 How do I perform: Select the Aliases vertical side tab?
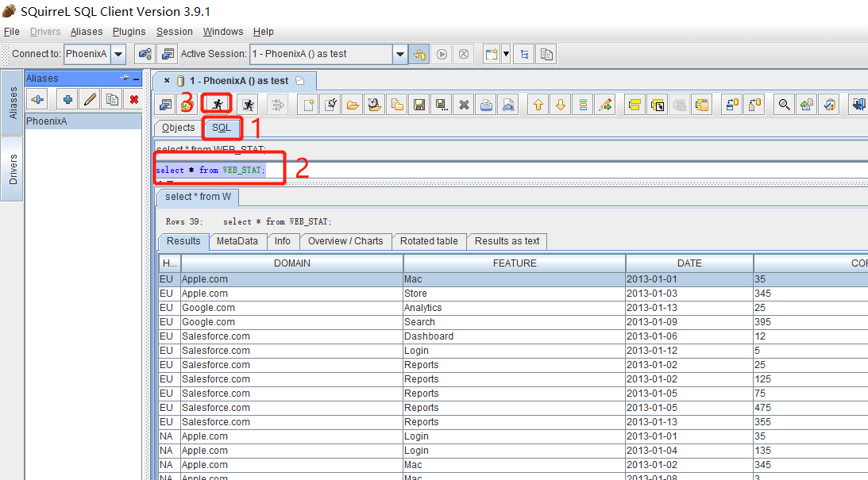point(13,103)
